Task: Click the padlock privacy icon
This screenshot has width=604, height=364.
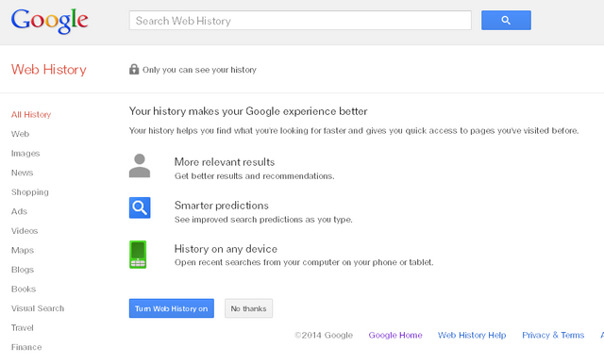Action: tap(134, 69)
